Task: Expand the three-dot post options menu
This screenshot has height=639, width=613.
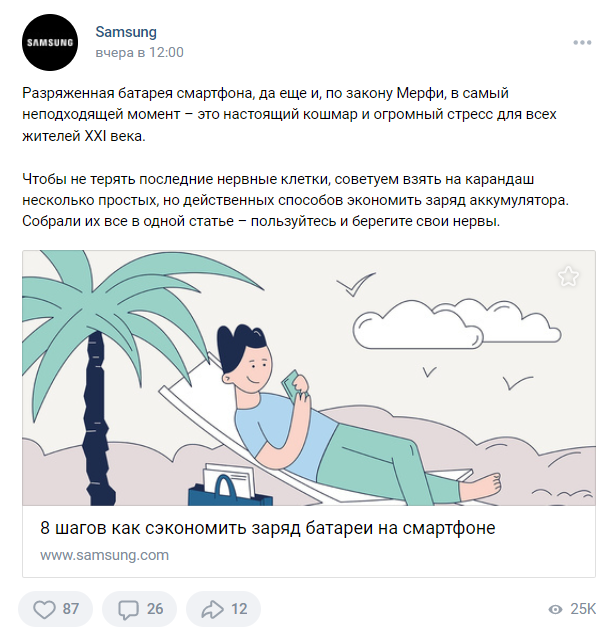Action: pos(582,42)
